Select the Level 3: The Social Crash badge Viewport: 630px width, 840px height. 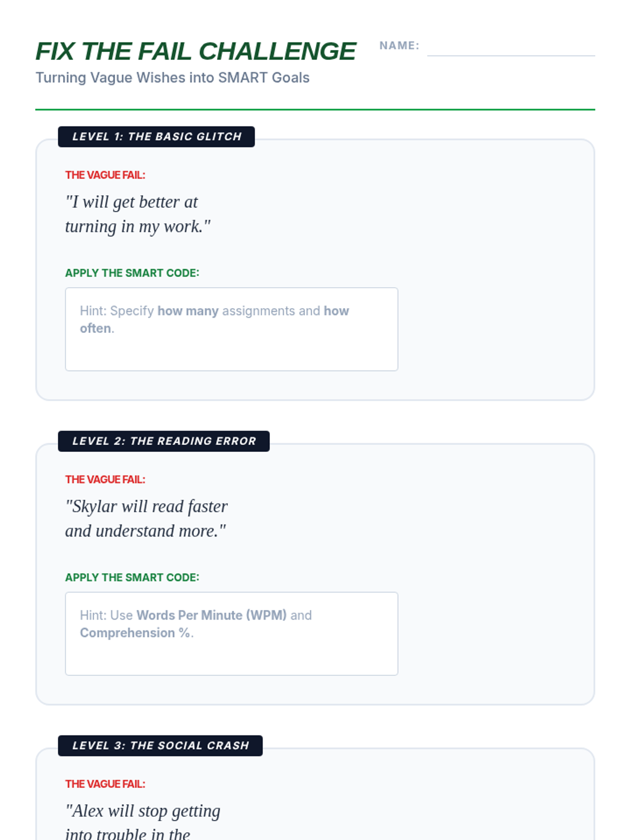(x=160, y=745)
